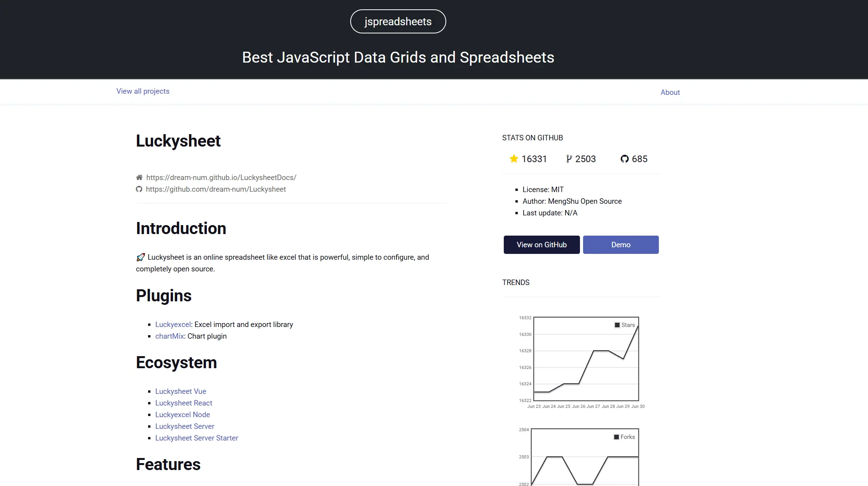Click the Plugins heading
Image resolution: width=868 pixels, height=486 pixels.
[x=164, y=295]
